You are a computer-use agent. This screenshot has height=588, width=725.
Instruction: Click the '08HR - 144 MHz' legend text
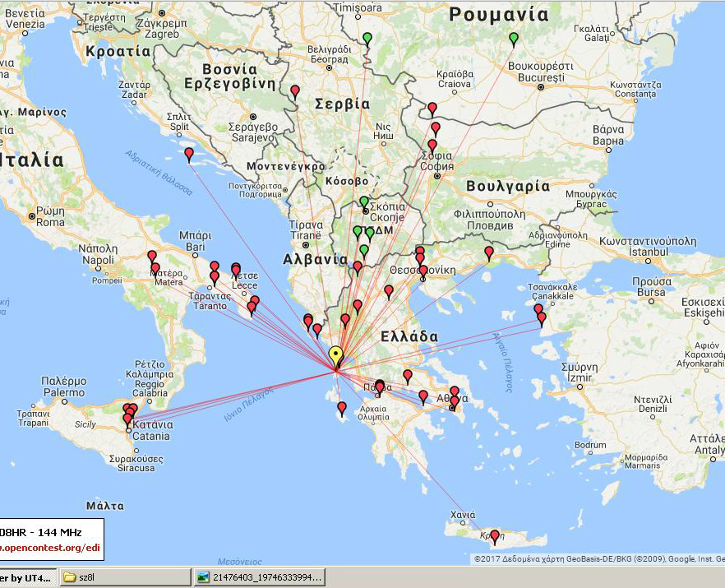tap(41, 532)
